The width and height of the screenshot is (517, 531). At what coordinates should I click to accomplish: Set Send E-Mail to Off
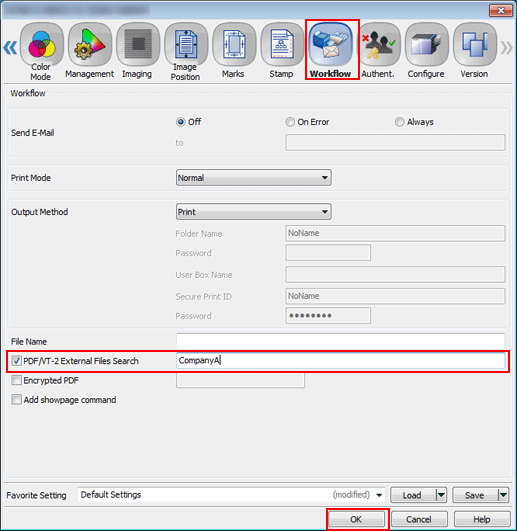click(x=181, y=122)
